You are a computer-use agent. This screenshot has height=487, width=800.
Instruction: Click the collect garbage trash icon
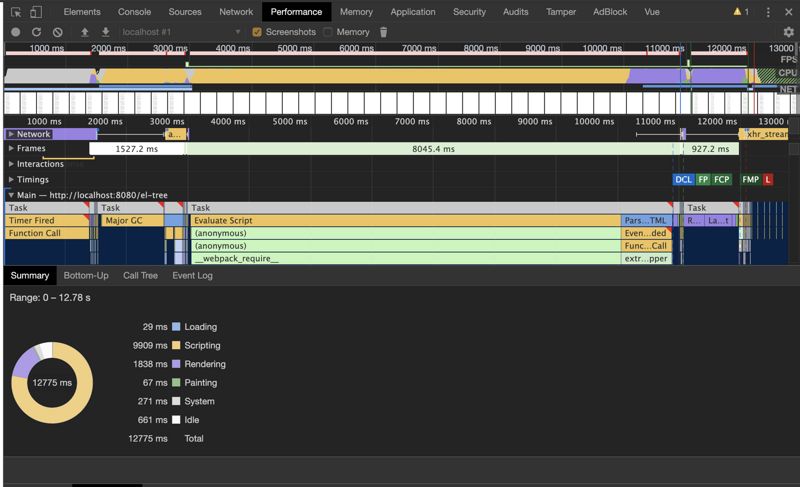(383, 32)
